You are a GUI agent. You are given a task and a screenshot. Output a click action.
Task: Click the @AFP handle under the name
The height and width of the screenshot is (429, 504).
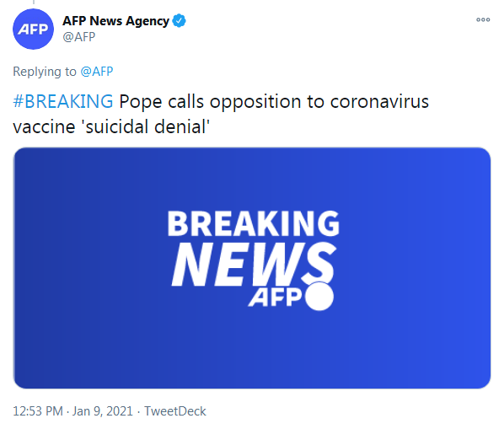pyautogui.click(x=79, y=37)
